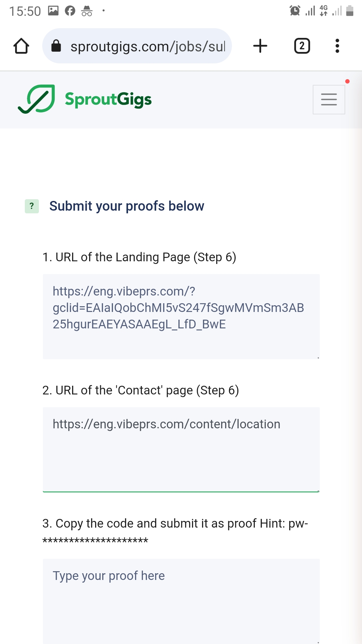This screenshot has width=362, height=644.
Task: Open the browser three-dot menu
Action: tap(337, 46)
